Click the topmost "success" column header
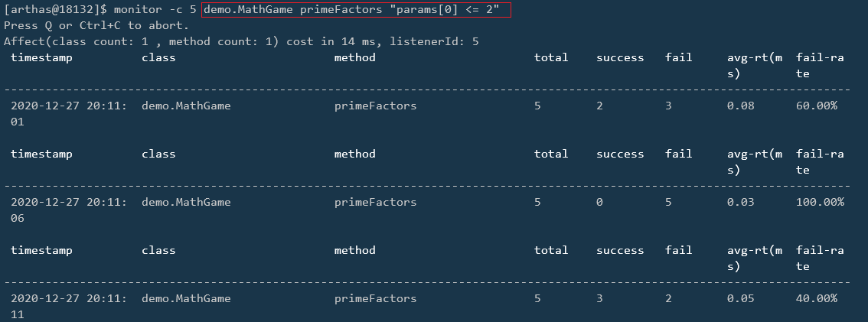 click(620, 57)
